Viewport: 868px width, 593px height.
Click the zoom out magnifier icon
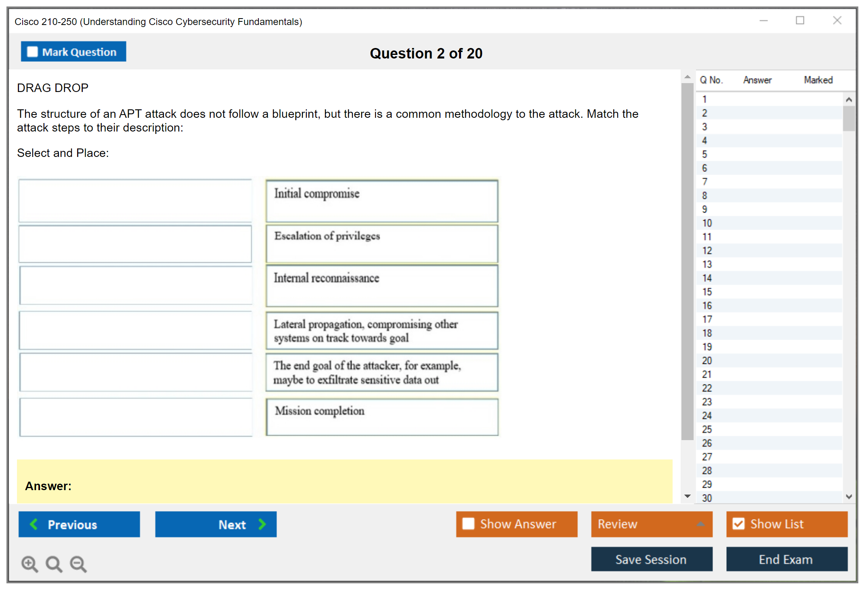click(78, 564)
